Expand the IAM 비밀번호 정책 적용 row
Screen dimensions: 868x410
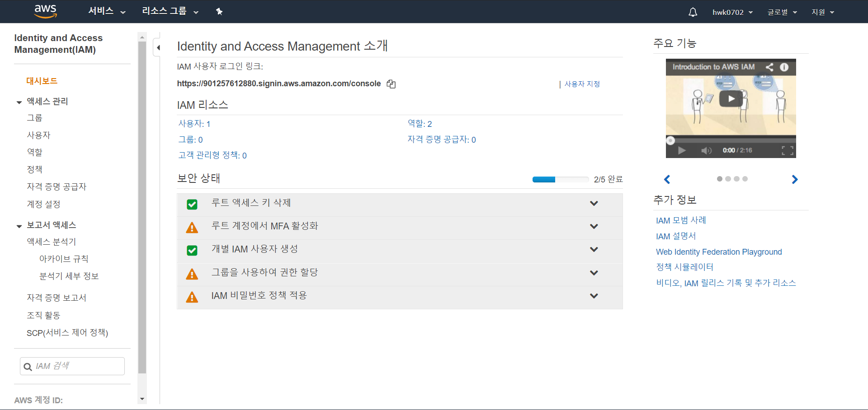(x=594, y=296)
